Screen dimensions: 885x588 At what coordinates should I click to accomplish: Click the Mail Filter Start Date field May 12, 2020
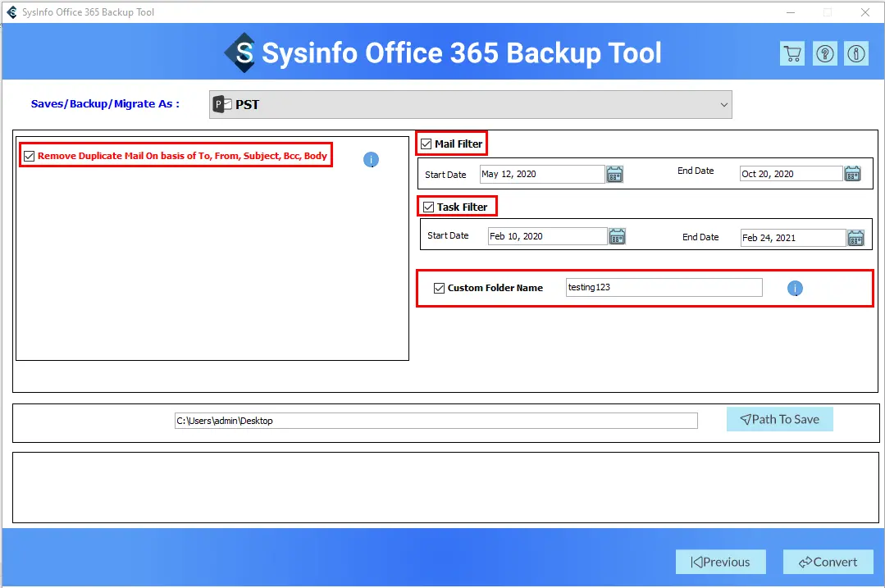tap(542, 174)
